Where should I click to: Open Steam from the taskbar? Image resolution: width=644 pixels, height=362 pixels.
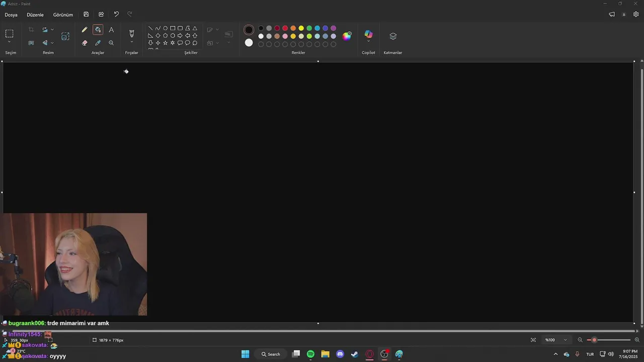[x=355, y=354]
